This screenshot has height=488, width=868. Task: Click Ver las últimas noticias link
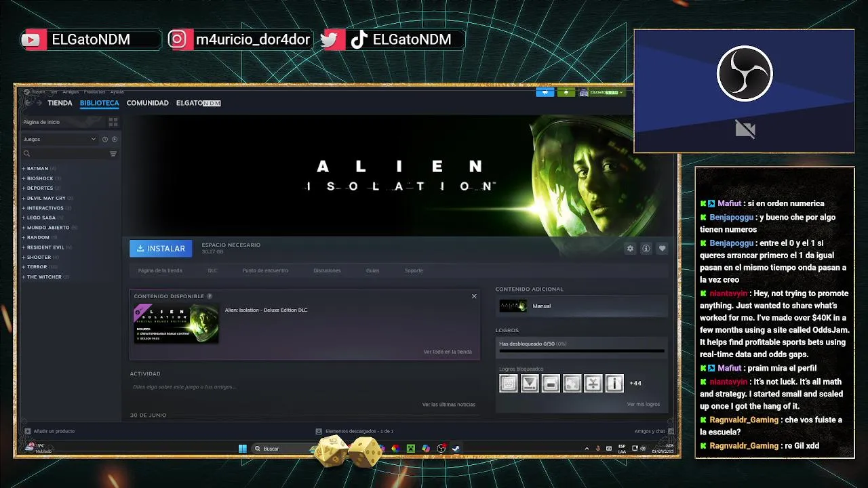point(448,405)
